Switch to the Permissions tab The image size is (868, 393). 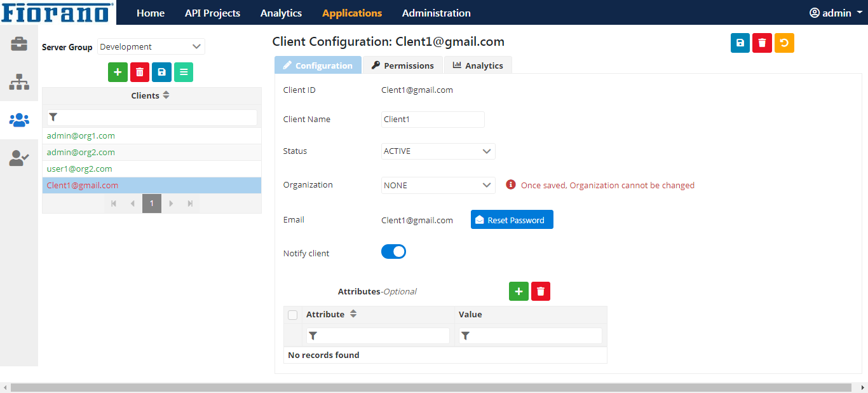pyautogui.click(x=403, y=65)
